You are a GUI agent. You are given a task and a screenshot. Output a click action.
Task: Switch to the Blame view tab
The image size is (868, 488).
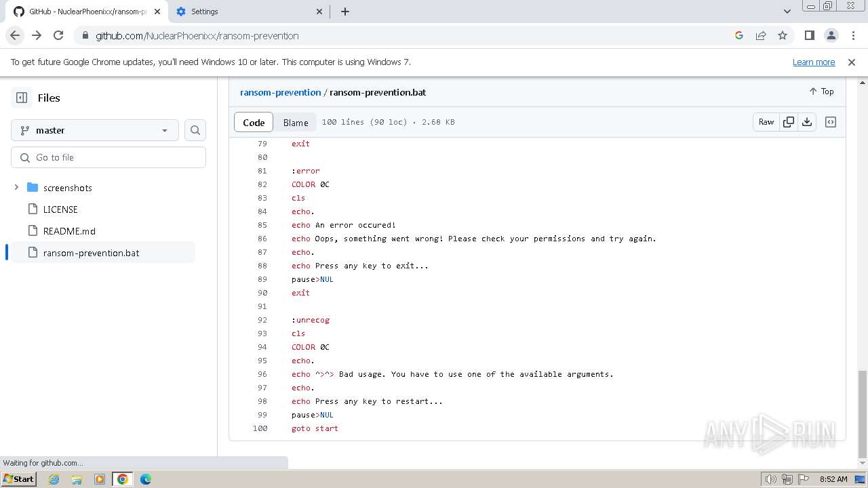[296, 123]
